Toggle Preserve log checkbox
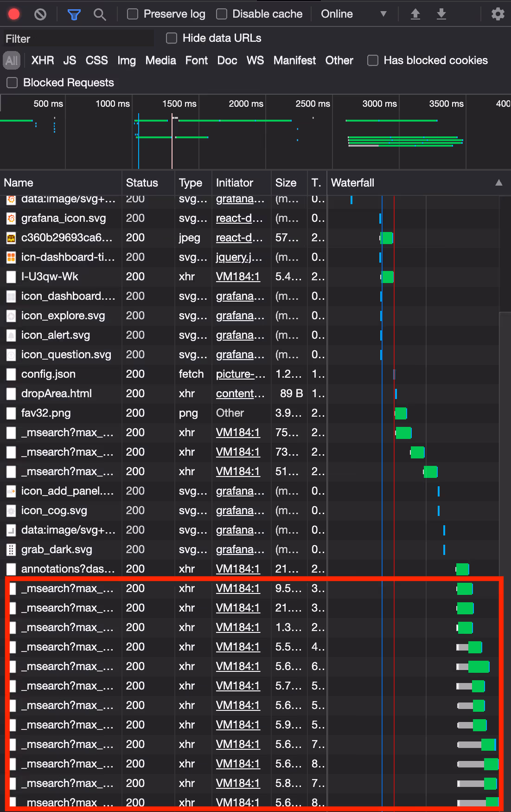Screen dimensions: 511x812 (x=133, y=14)
